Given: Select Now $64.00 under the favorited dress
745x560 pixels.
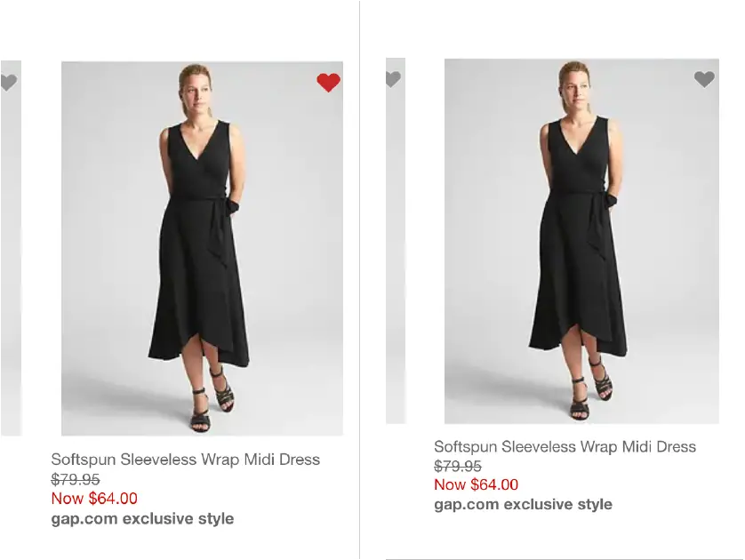Looking at the screenshot, I should (x=94, y=499).
